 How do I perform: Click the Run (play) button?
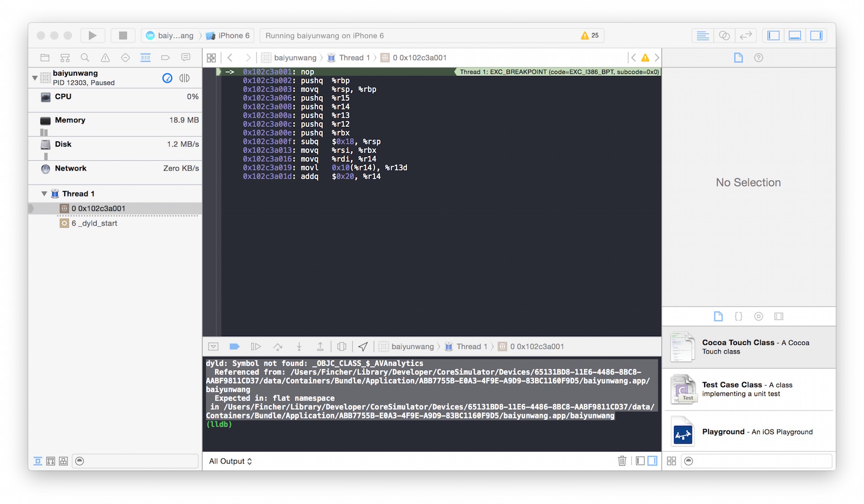click(x=92, y=36)
